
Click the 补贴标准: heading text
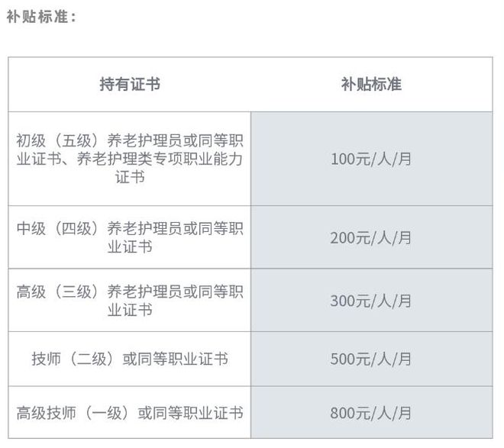(41, 17)
